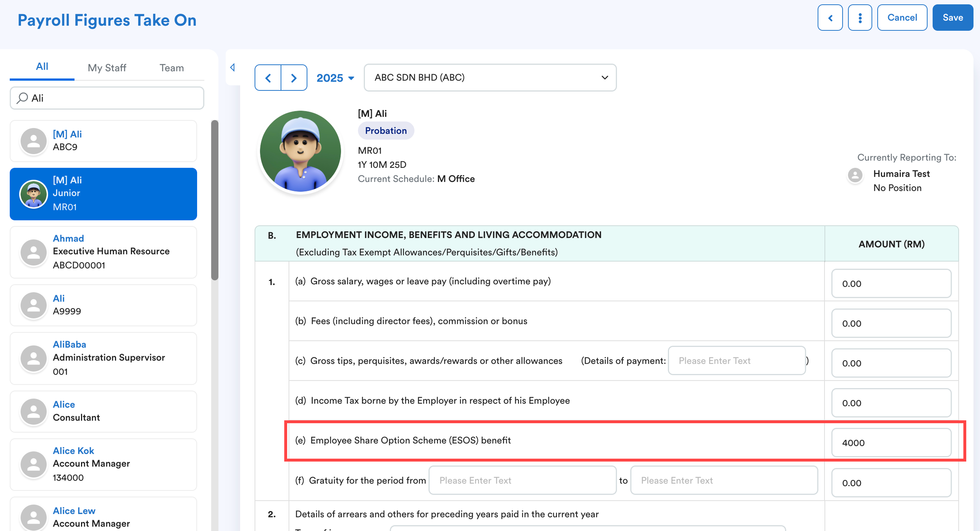Open the 2025 year dropdown
Screen dimensions: 980x531
[335, 78]
